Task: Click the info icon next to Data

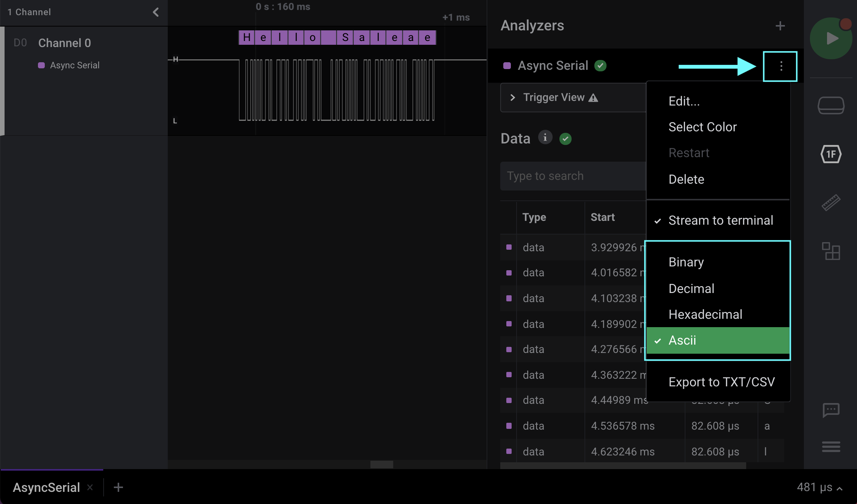Action: (x=545, y=138)
